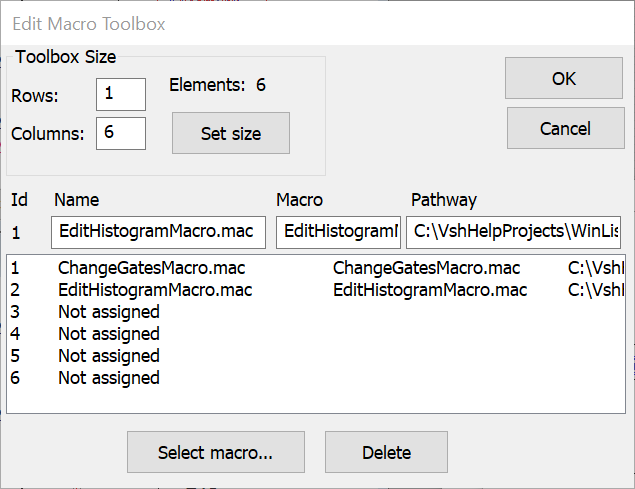Click the Set size button
This screenshot has width=635, height=489.
click(231, 133)
